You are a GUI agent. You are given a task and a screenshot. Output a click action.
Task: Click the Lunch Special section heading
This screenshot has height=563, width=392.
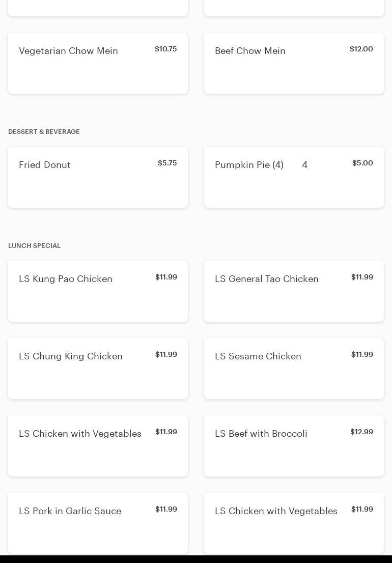[x=34, y=246]
